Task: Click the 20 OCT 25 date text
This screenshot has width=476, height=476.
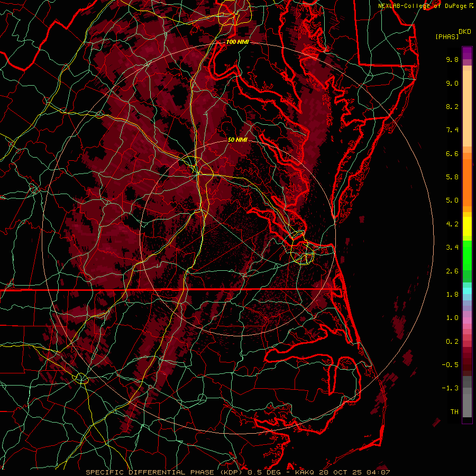Action: pos(340,472)
